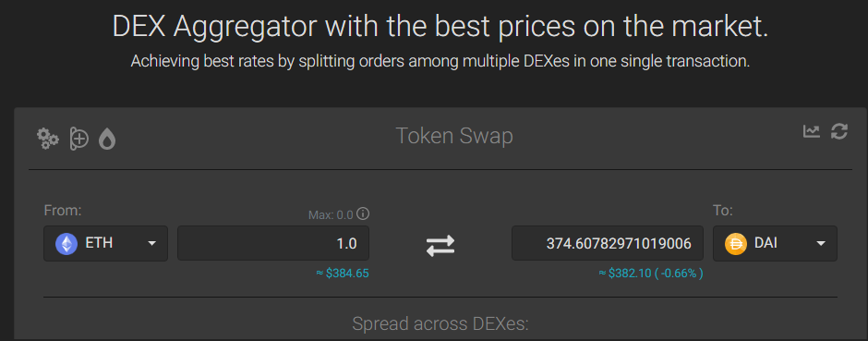Click the To amount field 374.60782971019006

pyautogui.click(x=608, y=243)
